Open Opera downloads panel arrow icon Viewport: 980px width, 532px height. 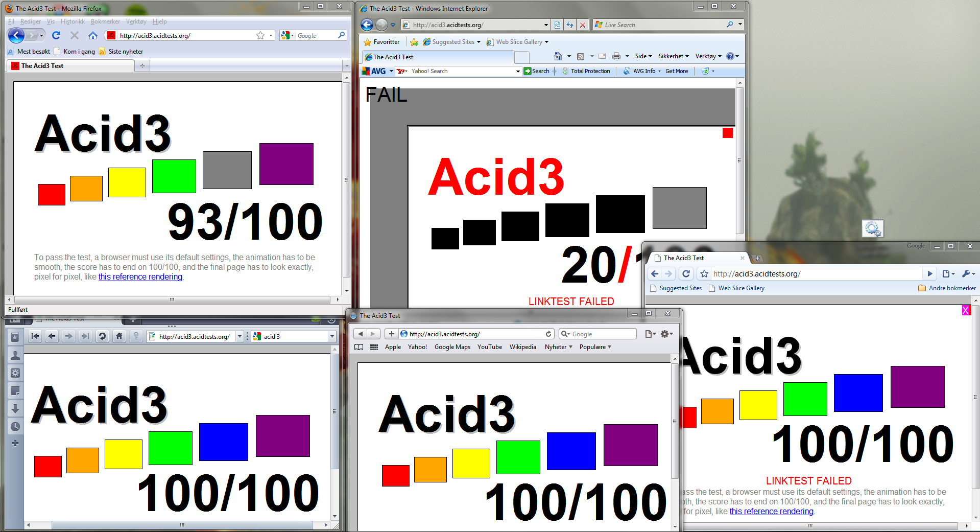point(15,409)
